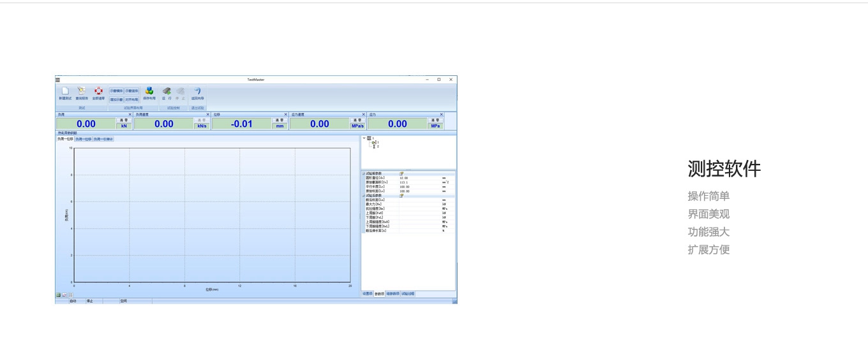The image size is (868, 357).
Task: Click the 全部清零 lifebuoy icon
Action: point(98,91)
